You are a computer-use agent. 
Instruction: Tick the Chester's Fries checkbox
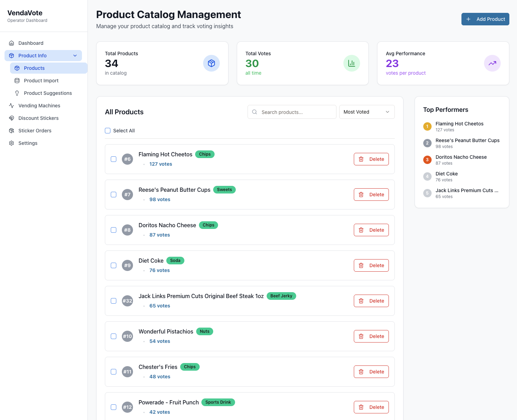click(114, 372)
